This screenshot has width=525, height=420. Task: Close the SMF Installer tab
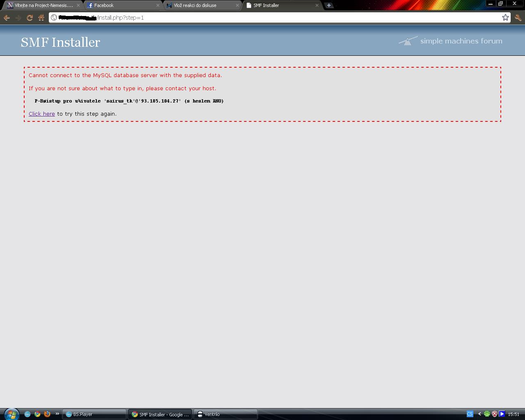[317, 5]
